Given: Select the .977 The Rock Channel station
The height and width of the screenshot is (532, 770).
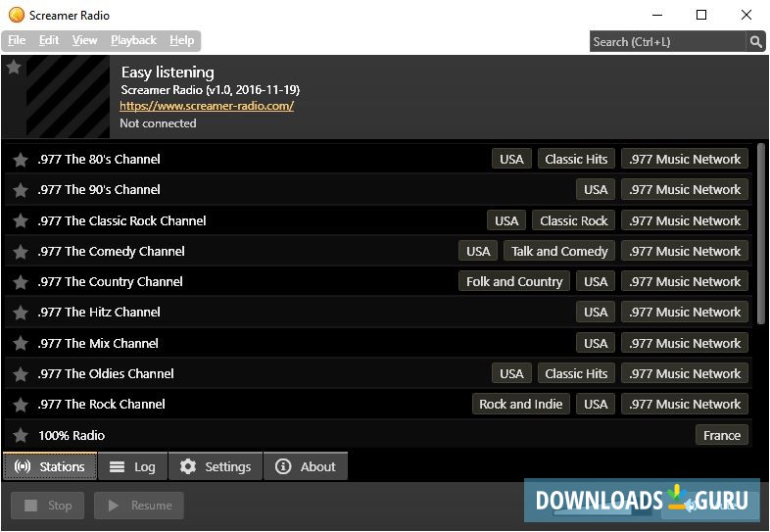Looking at the screenshot, I should click(x=378, y=404).
